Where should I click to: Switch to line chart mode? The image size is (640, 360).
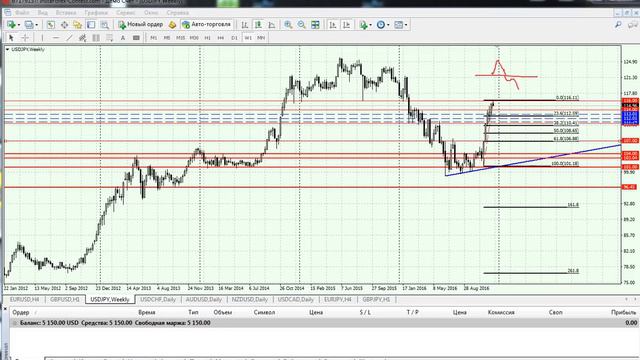[271, 25]
